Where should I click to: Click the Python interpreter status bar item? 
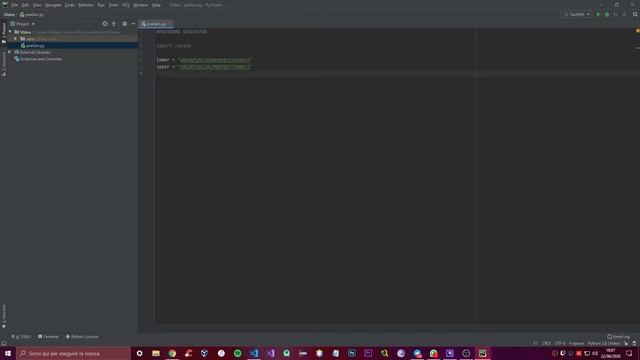tap(604, 343)
